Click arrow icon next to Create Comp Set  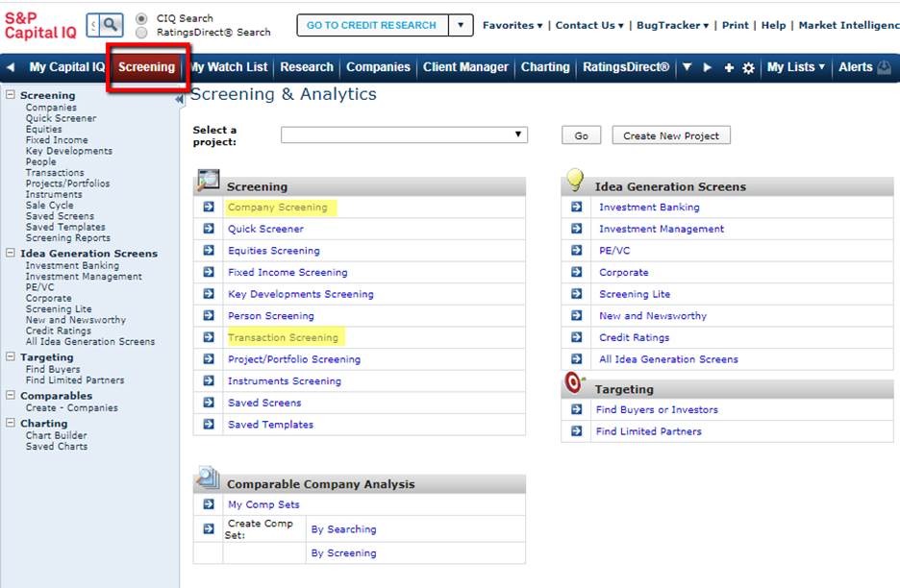pyautogui.click(x=209, y=529)
